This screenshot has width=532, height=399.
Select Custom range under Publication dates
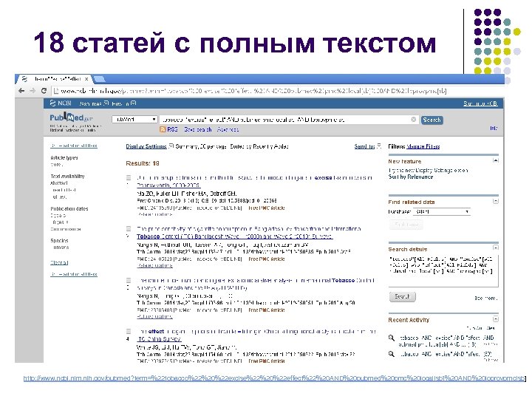pyautogui.click(x=66, y=229)
